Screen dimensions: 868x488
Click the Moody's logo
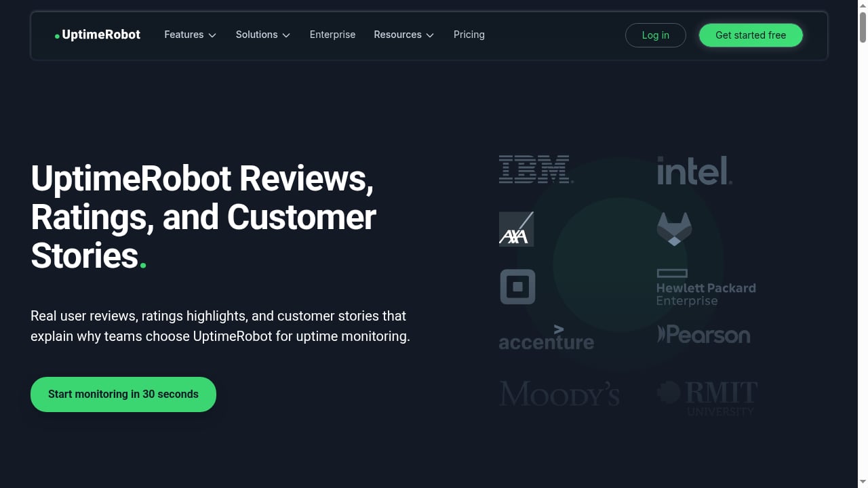click(559, 394)
